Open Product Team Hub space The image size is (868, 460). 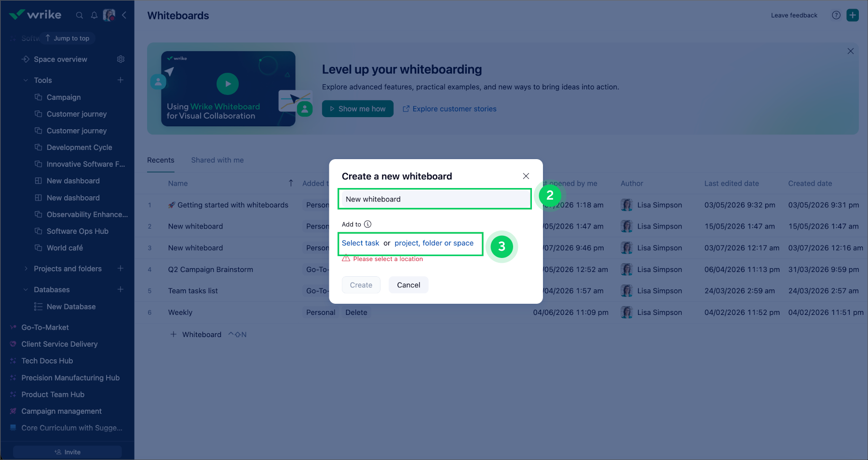click(53, 394)
